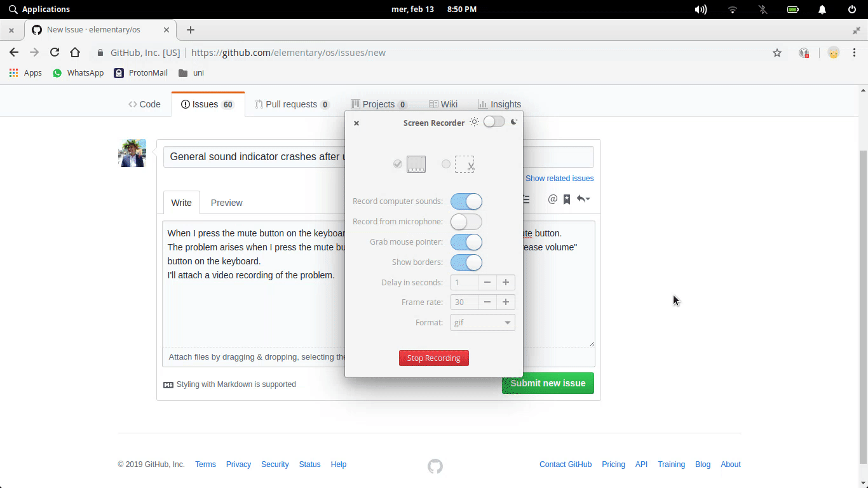
Task: Click the browser forward arrow
Action: point(34,53)
